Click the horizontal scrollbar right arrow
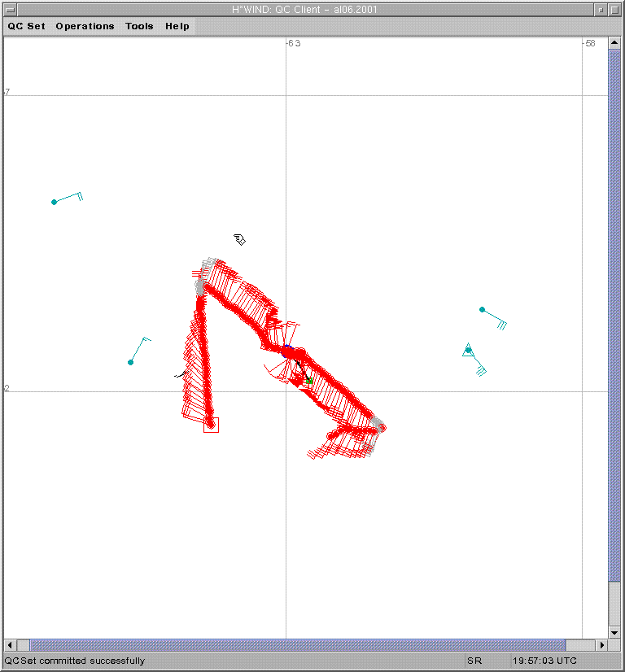 pyautogui.click(x=602, y=645)
